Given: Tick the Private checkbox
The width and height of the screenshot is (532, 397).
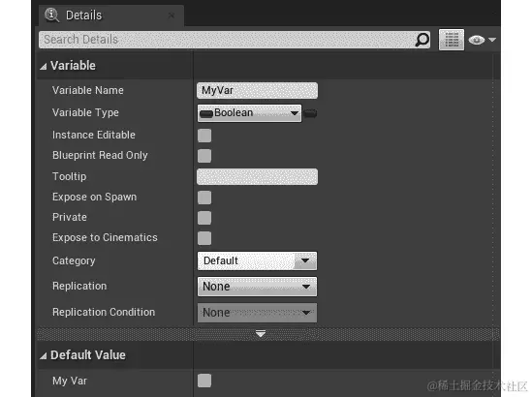Looking at the screenshot, I should click(204, 218).
